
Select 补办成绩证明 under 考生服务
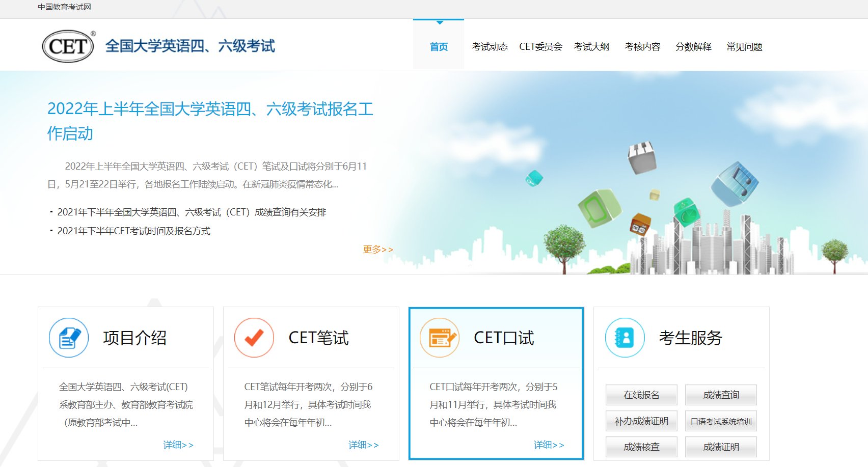[x=641, y=421]
